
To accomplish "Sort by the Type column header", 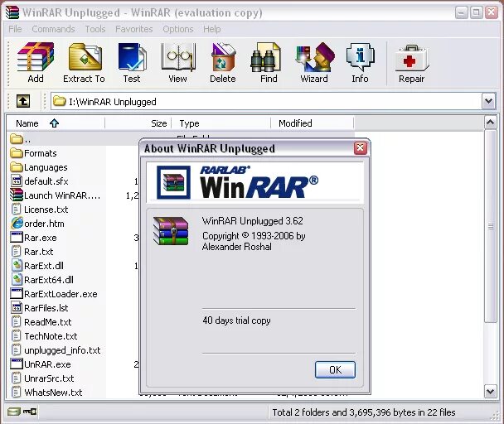I will tap(221, 123).
